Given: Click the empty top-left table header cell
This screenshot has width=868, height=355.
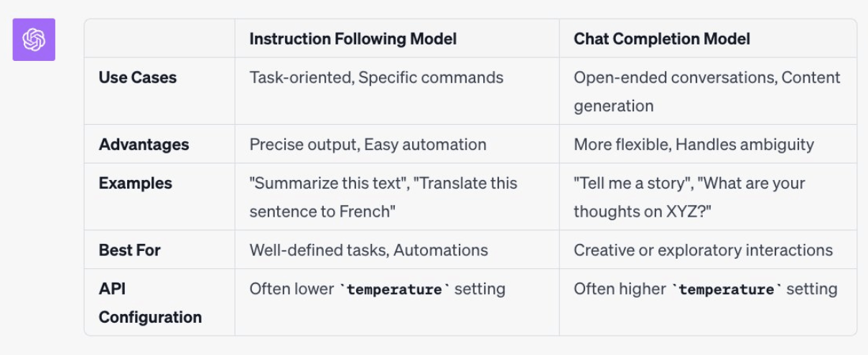Looking at the screenshot, I should tap(159, 39).
